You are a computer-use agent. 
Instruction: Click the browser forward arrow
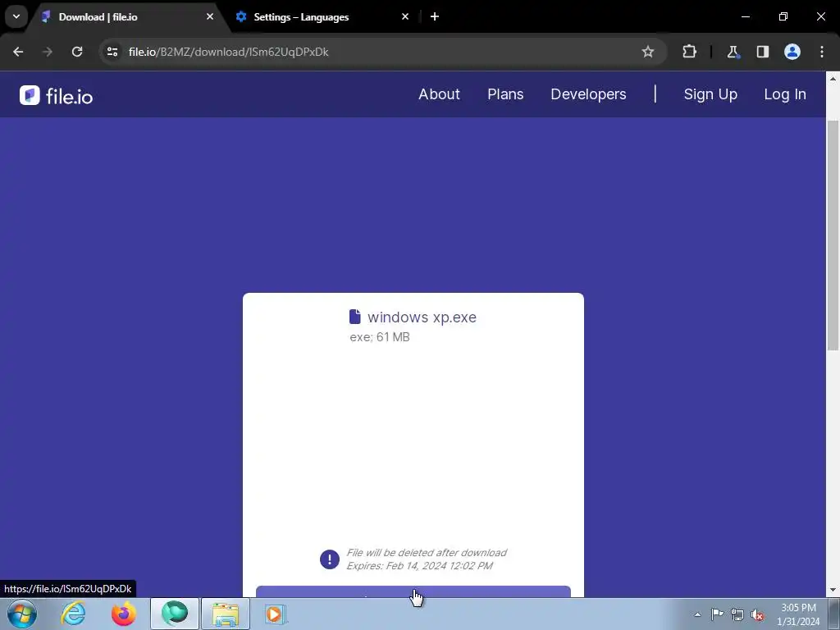pyautogui.click(x=48, y=52)
